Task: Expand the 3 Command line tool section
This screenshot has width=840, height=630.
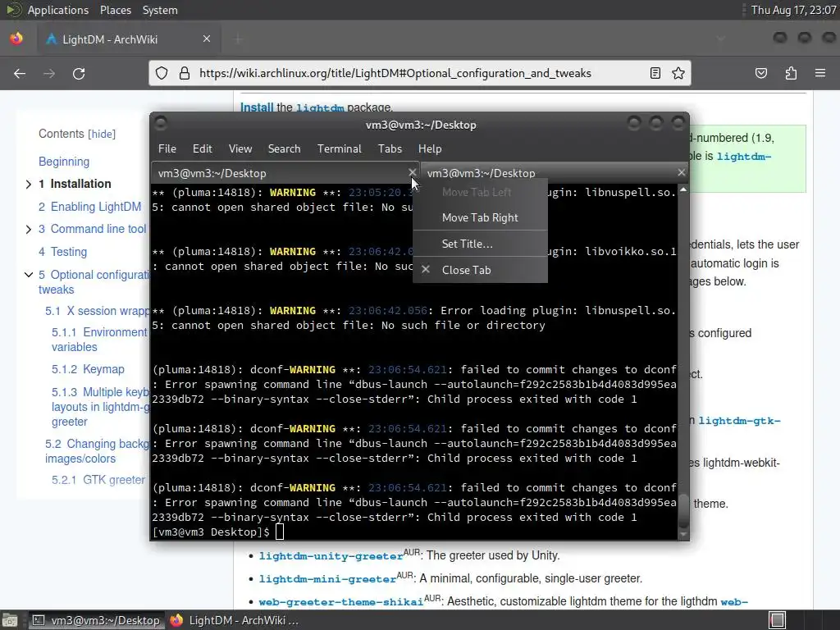Action: coord(29,230)
